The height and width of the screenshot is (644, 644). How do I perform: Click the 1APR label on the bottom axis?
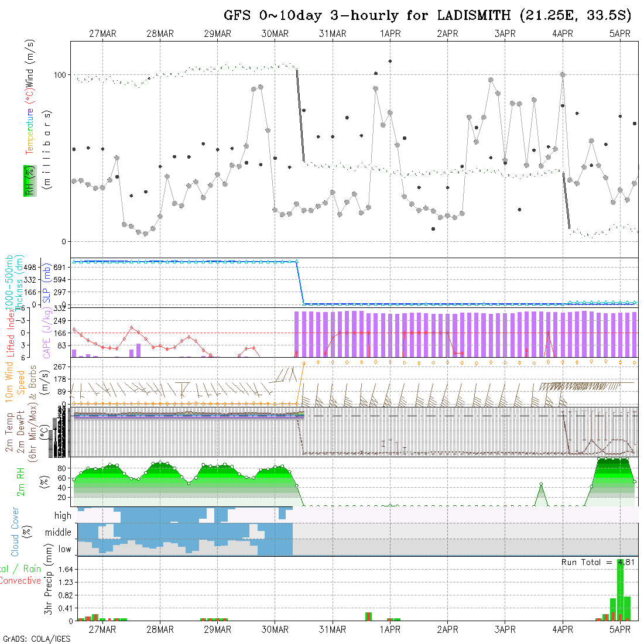(x=390, y=629)
